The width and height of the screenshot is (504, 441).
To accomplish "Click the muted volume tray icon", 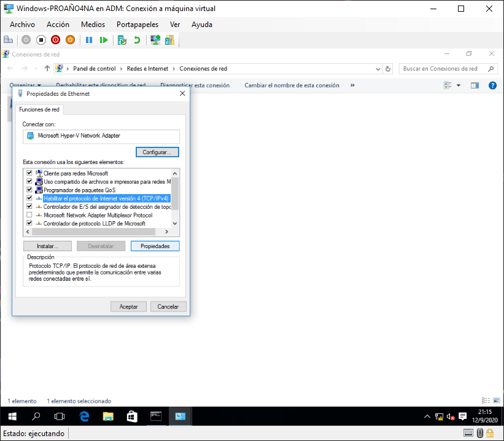I will pyautogui.click(x=451, y=417).
